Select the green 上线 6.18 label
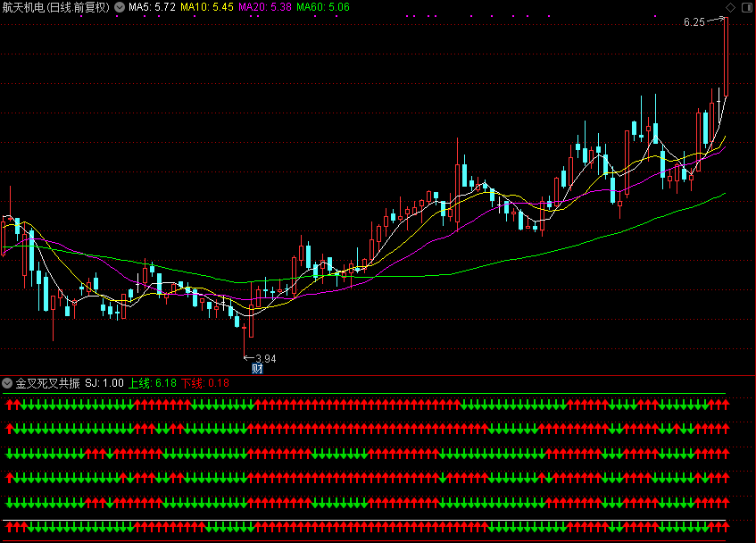This screenshot has height=543, width=756. point(153,383)
